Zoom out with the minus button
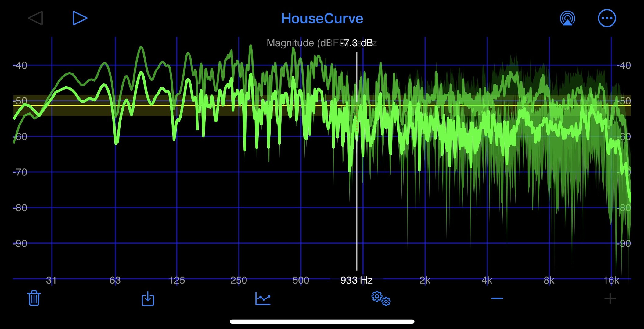The image size is (644, 329). [x=497, y=299]
